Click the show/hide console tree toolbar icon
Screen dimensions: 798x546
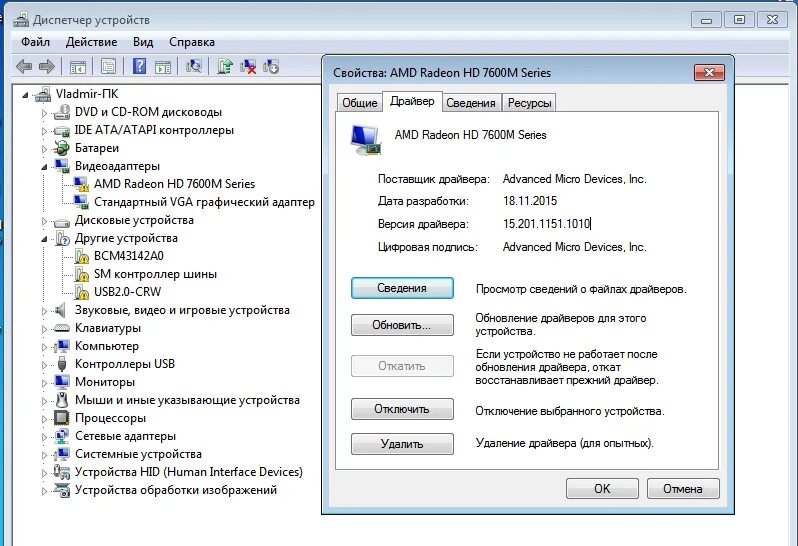pos(78,66)
